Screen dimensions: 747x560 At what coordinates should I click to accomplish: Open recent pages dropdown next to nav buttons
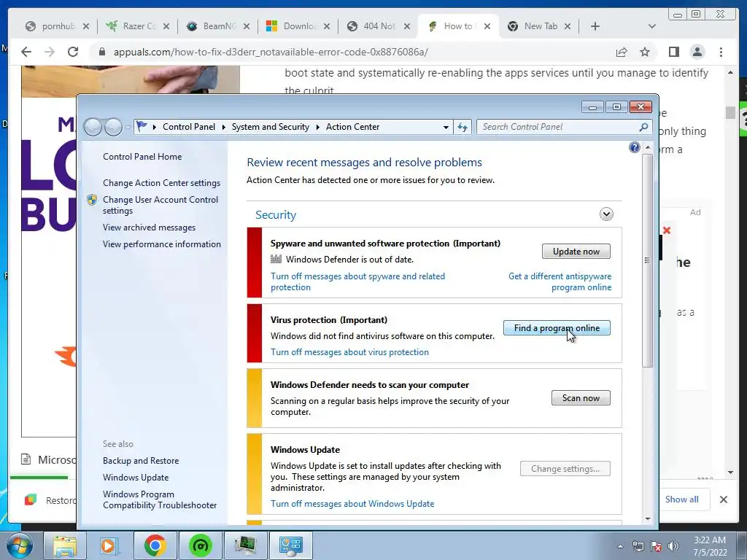(x=128, y=127)
